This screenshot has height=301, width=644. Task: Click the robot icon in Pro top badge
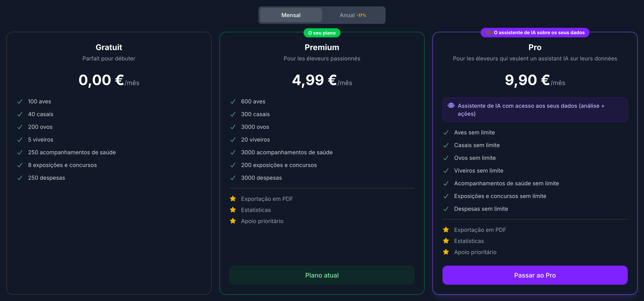489,32
